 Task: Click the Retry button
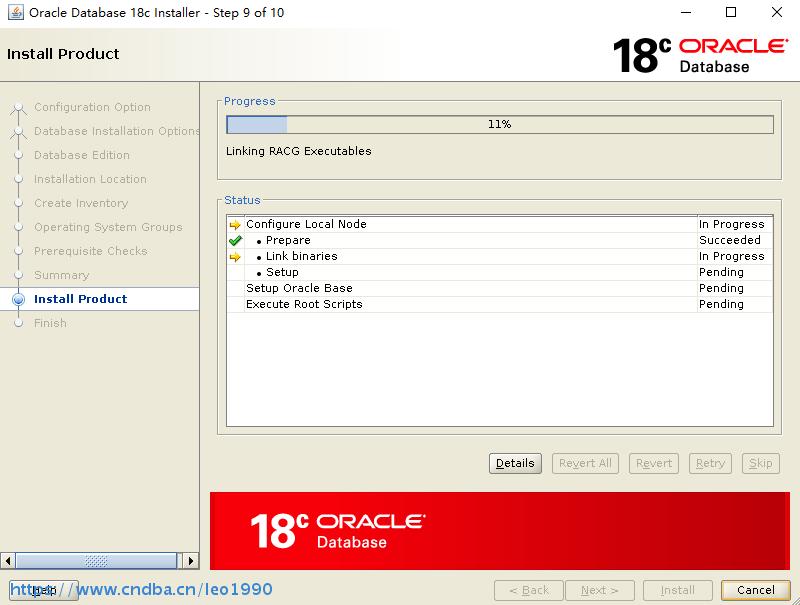click(x=710, y=463)
